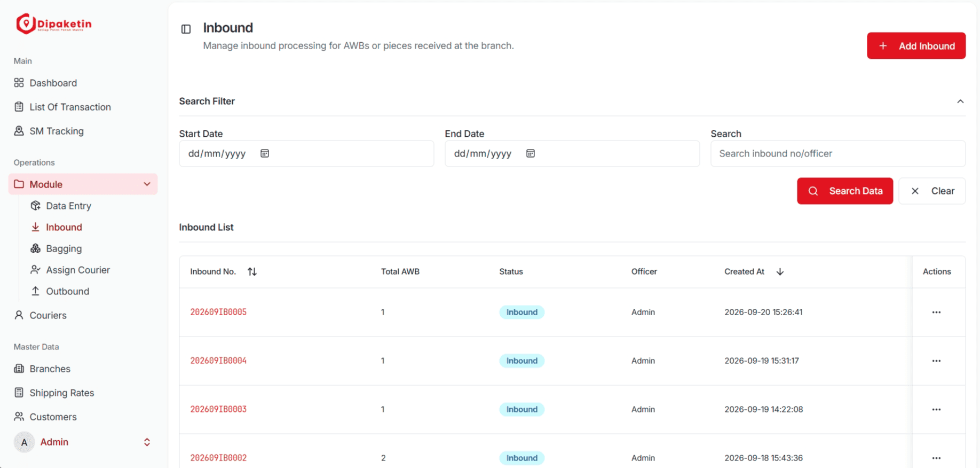Click the Search Data button
The image size is (980, 468).
point(845,191)
